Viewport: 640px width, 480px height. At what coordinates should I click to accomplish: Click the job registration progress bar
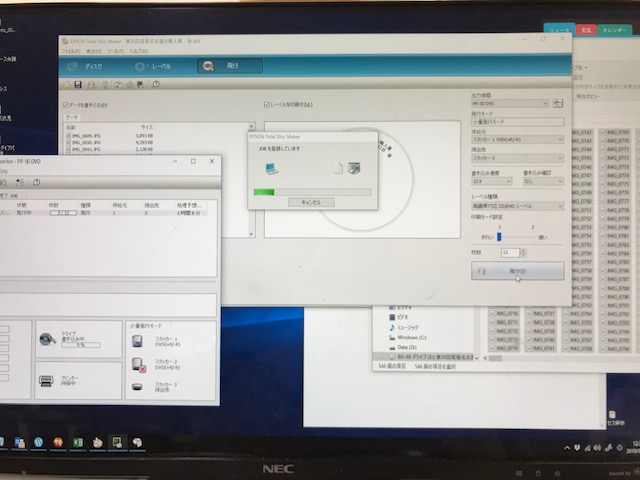[x=312, y=192]
